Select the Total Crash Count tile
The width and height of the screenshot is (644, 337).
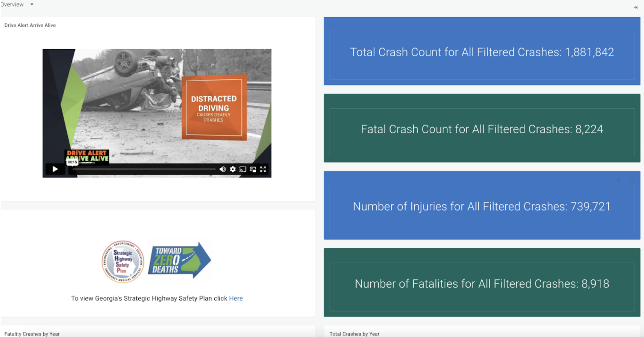[x=482, y=51]
